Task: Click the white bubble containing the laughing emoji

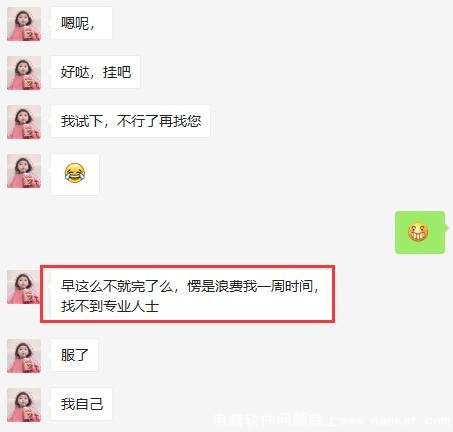Action: tap(75, 174)
